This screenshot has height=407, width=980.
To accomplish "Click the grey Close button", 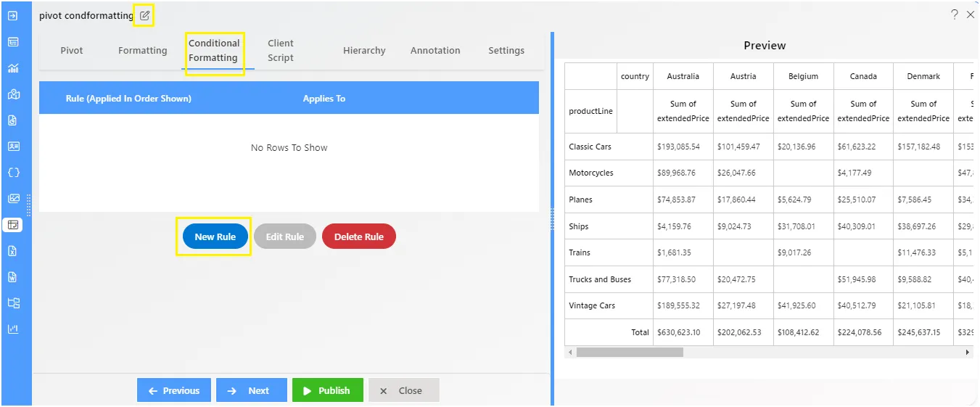I will pyautogui.click(x=404, y=390).
